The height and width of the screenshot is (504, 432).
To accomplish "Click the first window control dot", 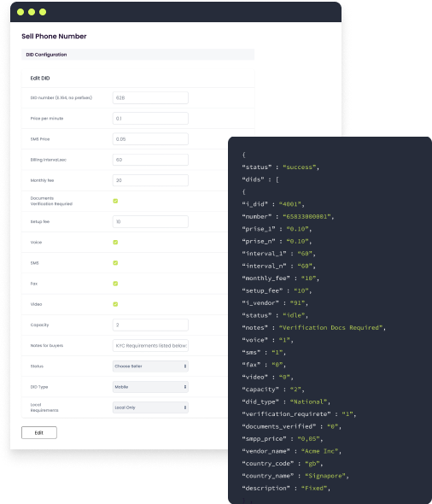I will pos(20,12).
